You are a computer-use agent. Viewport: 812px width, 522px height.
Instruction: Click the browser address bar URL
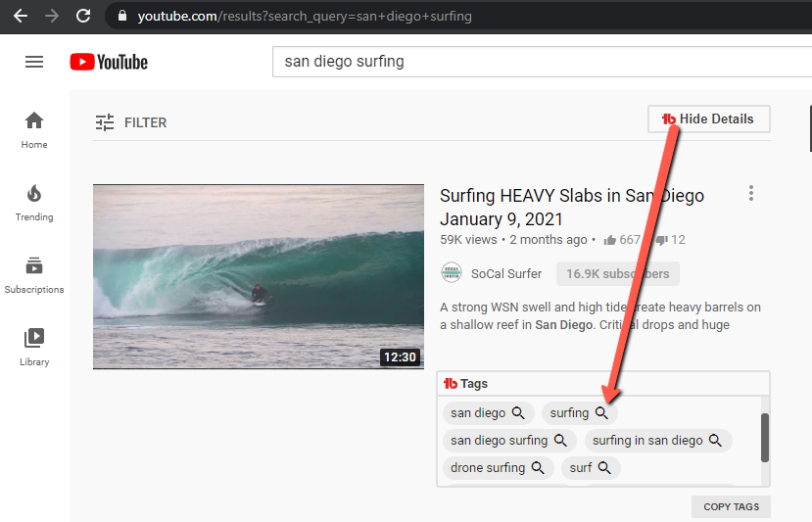point(304,16)
